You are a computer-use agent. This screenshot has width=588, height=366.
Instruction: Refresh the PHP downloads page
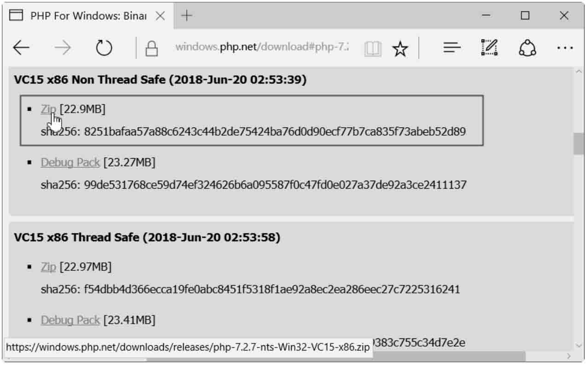point(104,48)
